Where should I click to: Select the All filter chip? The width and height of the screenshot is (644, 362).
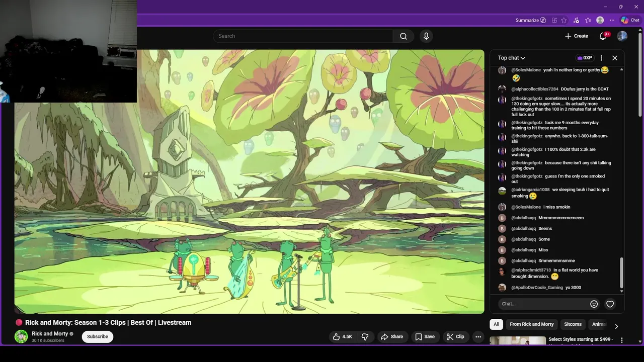click(x=496, y=324)
